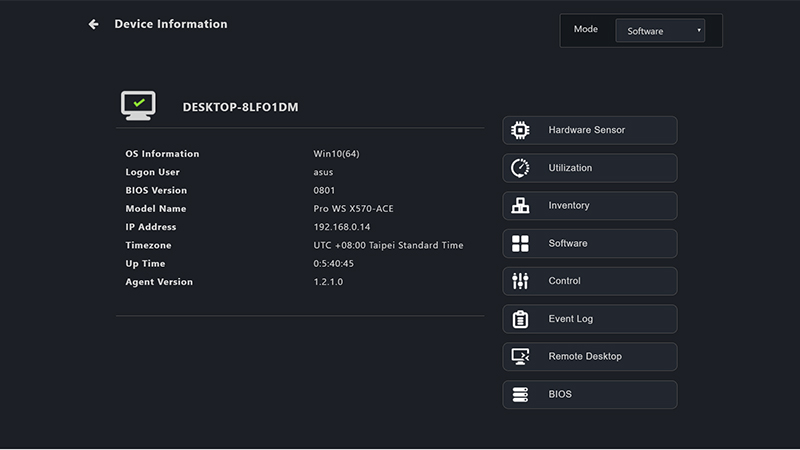Click the Taipei Standard Time timezone value
Screen dimensions: 800x450
388,245
